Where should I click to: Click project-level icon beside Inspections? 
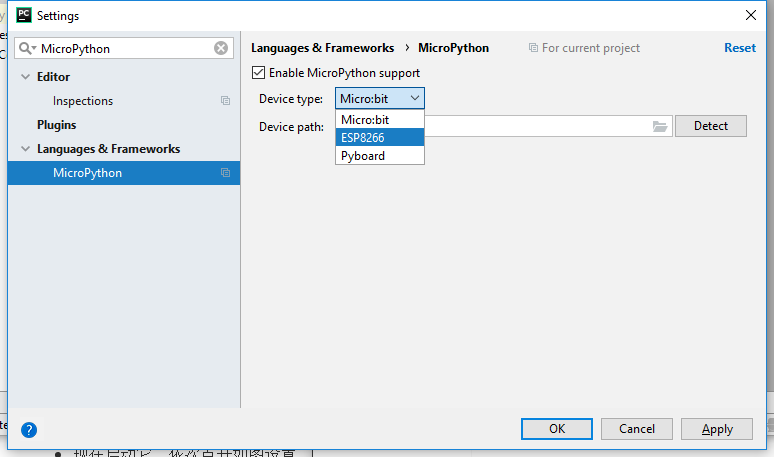click(x=225, y=101)
